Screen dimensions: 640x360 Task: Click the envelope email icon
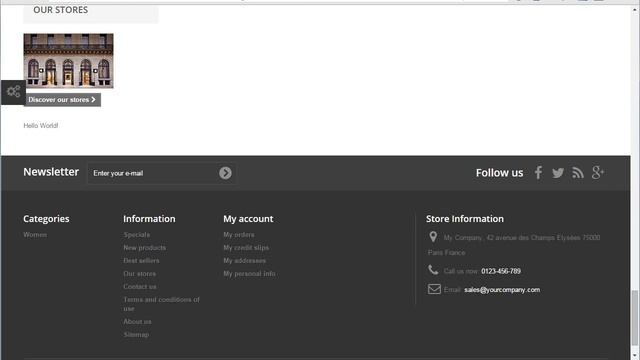(x=434, y=289)
